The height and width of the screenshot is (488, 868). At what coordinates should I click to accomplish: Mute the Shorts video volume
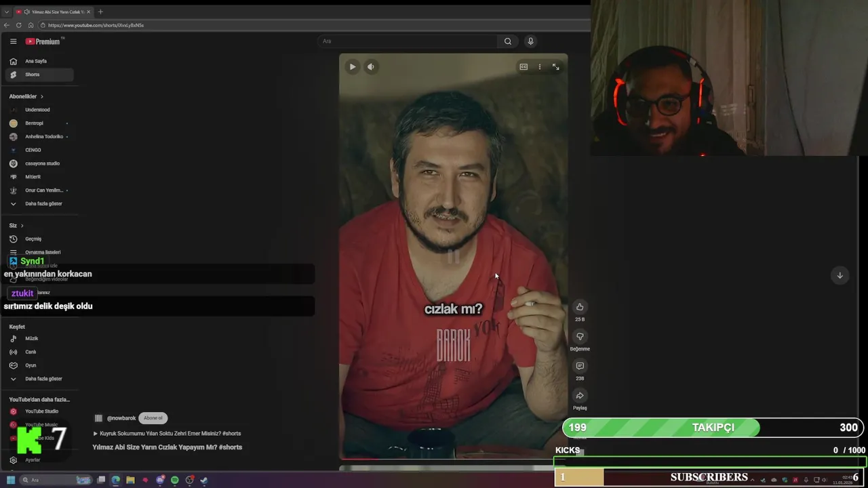point(370,66)
